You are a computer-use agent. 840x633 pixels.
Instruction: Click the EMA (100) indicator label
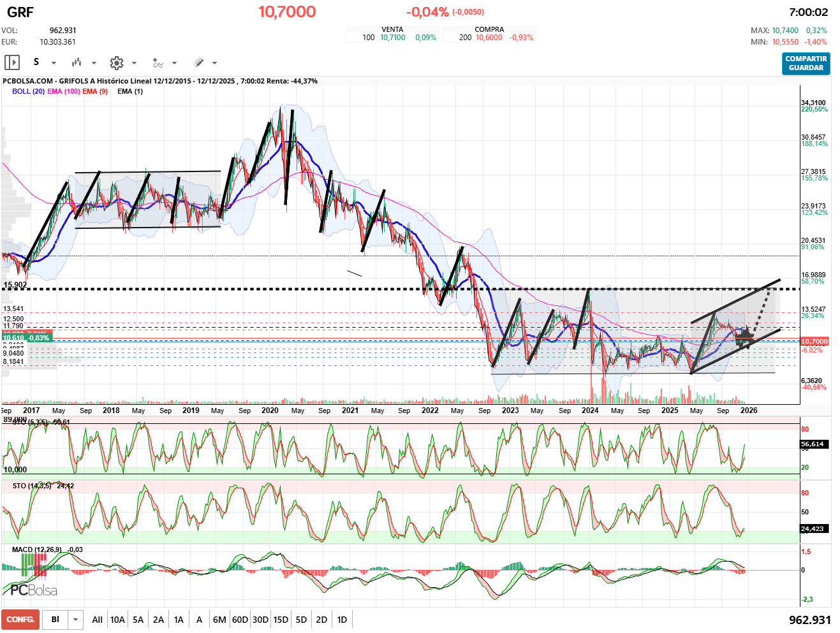64,91
